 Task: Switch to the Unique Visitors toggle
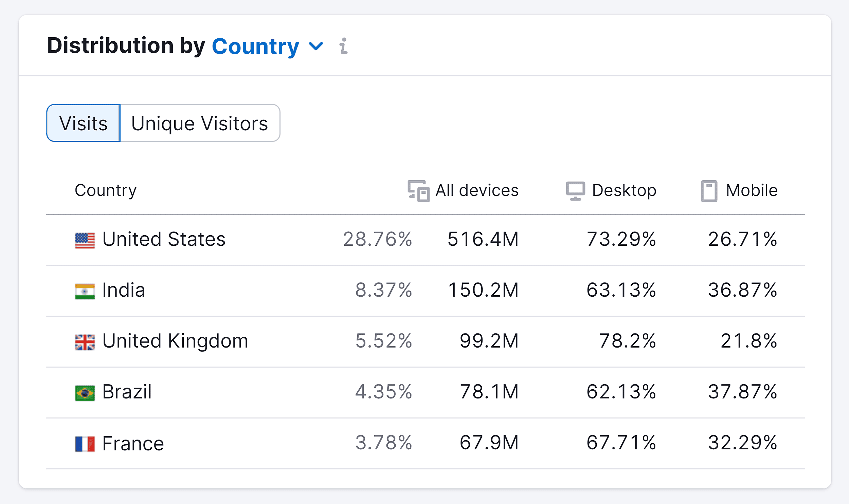pos(200,123)
